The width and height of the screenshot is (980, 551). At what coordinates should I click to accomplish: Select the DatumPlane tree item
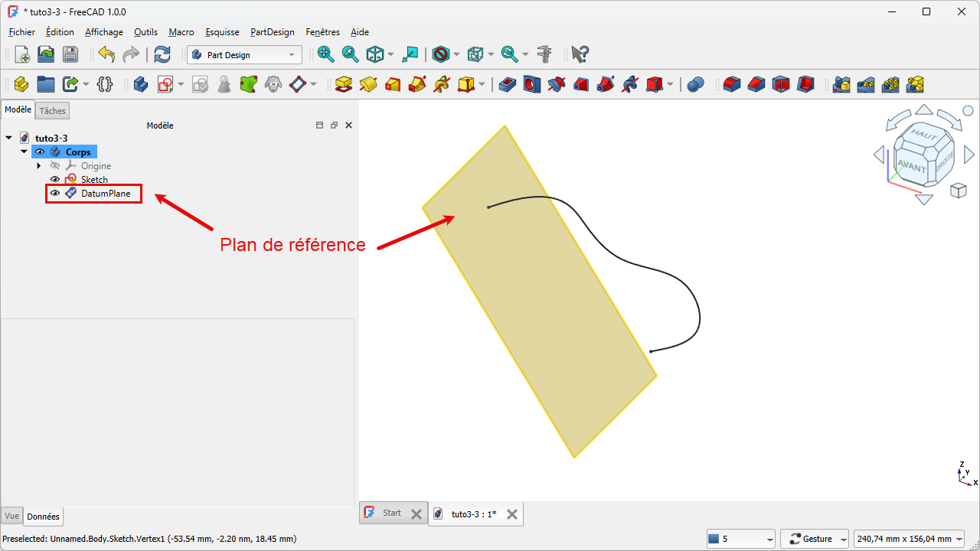pyautogui.click(x=106, y=194)
